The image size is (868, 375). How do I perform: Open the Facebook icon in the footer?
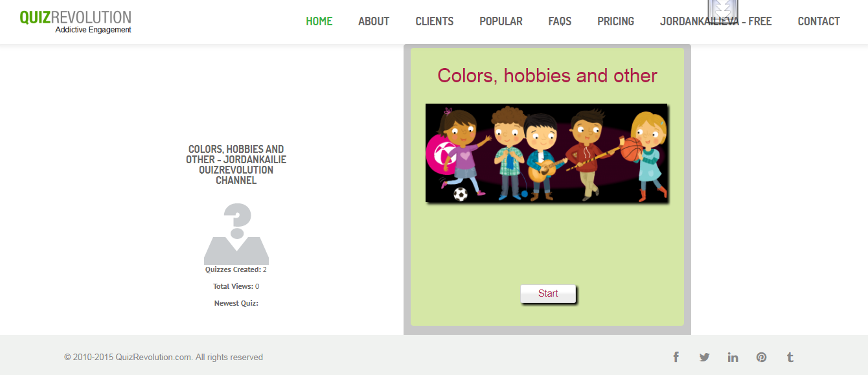[676, 357]
